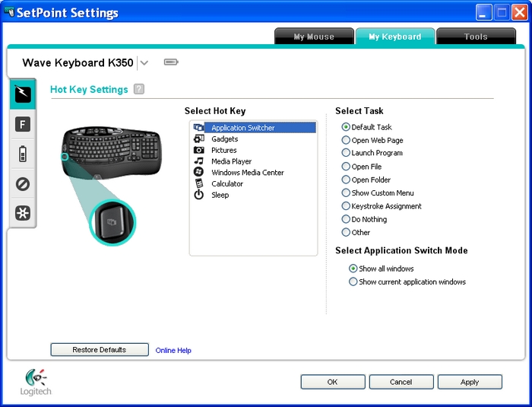The width and height of the screenshot is (532, 407).
Task: Click the Restore Defaults button
Action: (x=100, y=350)
